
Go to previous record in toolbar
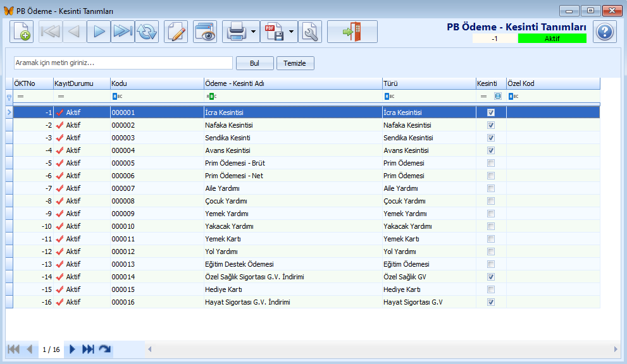75,32
